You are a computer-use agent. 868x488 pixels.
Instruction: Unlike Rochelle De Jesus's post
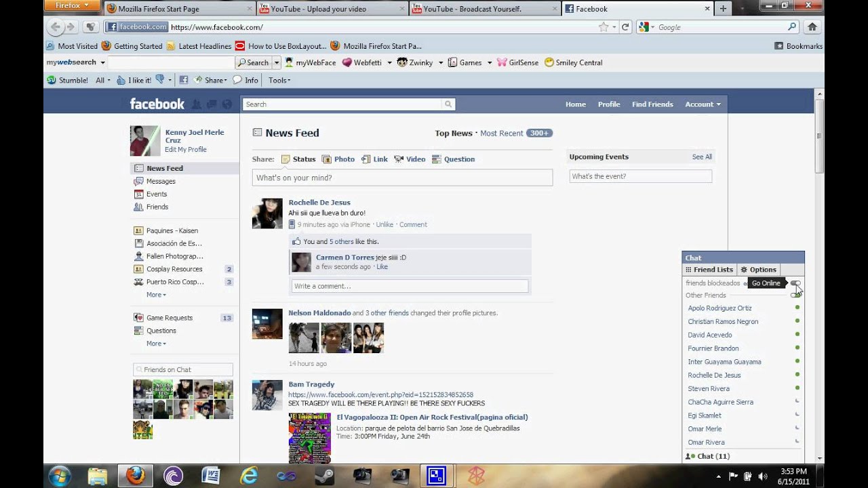coord(384,224)
